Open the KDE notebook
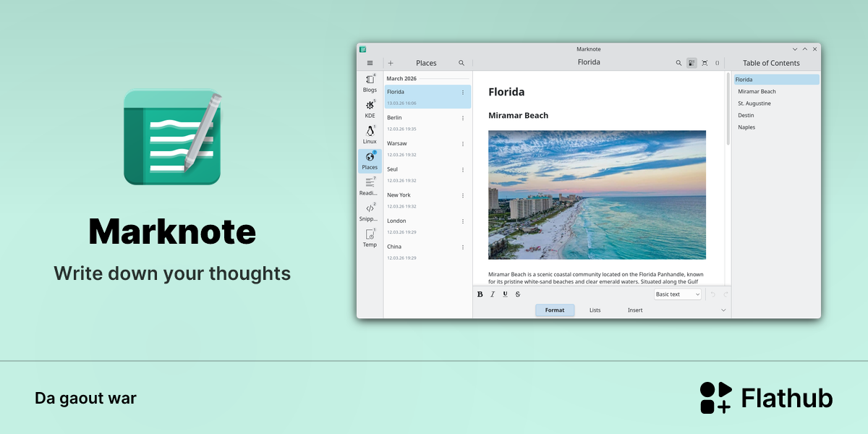Viewport: 868px width, 434px height. 370,109
